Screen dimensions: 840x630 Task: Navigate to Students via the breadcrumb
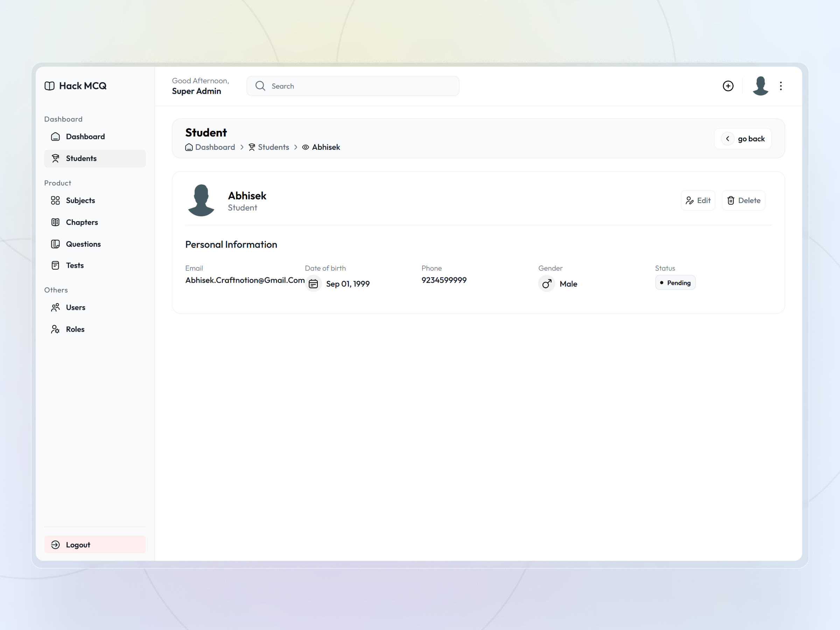273,147
